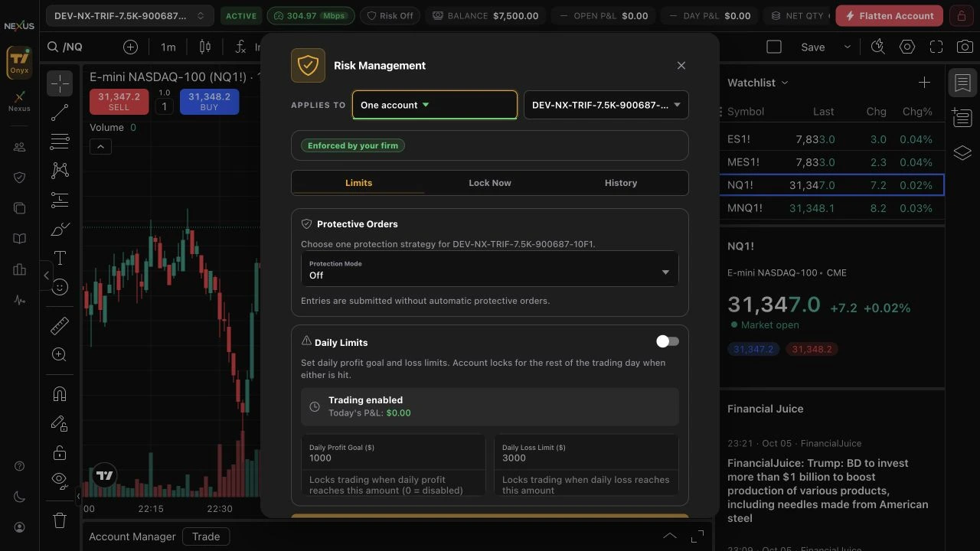The width and height of the screenshot is (980, 551).
Task: Click the Flatten Account button
Action: click(890, 15)
